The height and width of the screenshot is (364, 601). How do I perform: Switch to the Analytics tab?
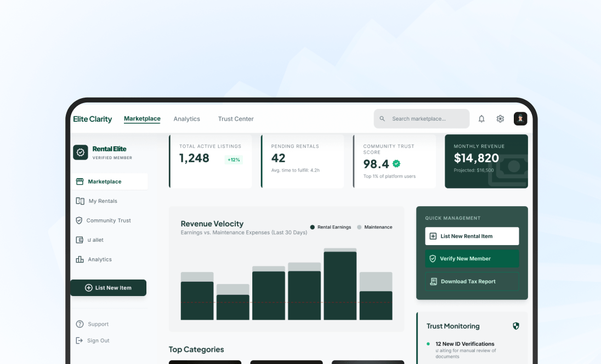click(x=186, y=119)
